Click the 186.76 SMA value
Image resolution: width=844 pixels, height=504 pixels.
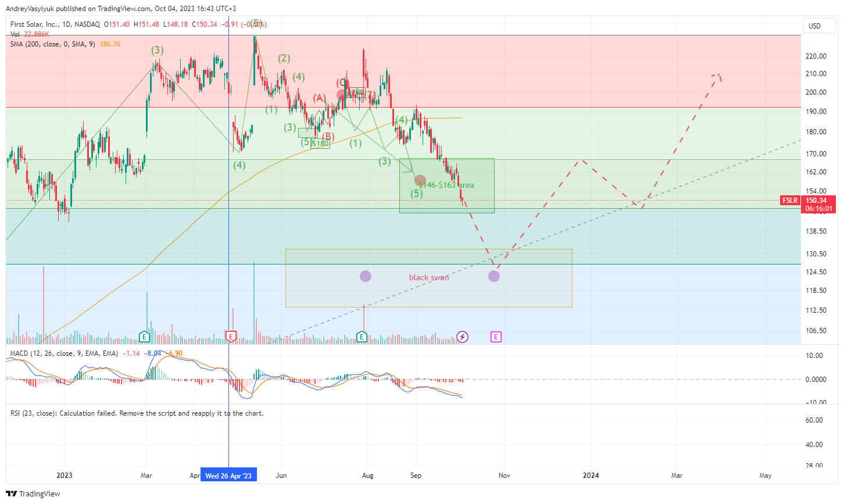pyautogui.click(x=110, y=44)
